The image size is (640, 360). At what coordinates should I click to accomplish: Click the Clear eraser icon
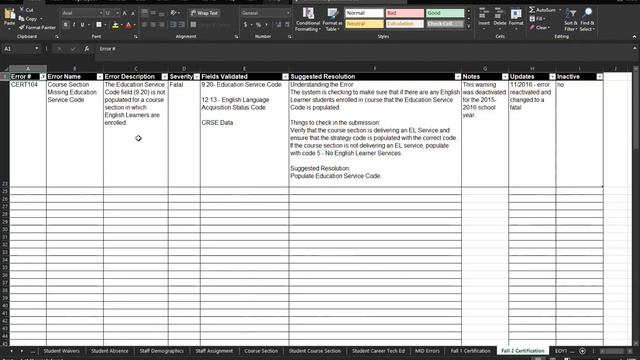pyautogui.click(x=532, y=27)
